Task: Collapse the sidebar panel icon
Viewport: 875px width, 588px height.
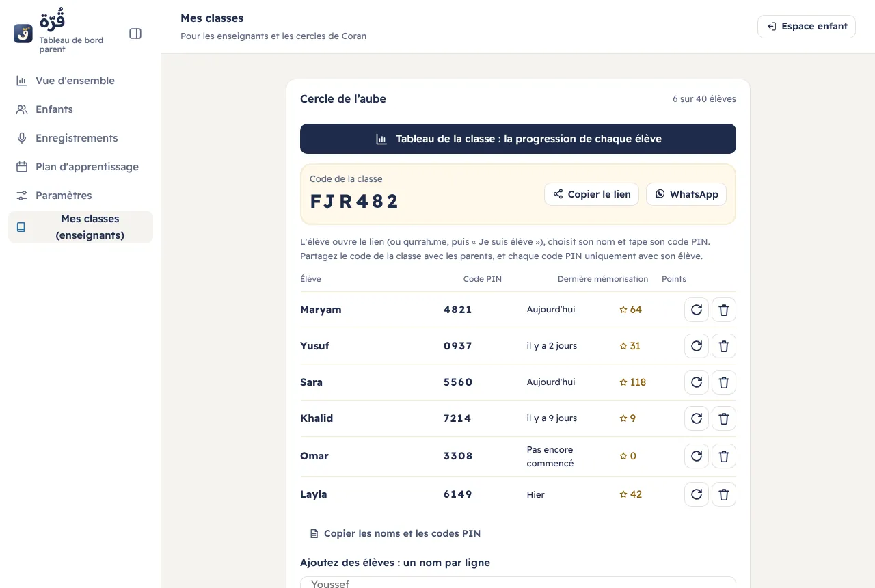Action: click(x=135, y=34)
